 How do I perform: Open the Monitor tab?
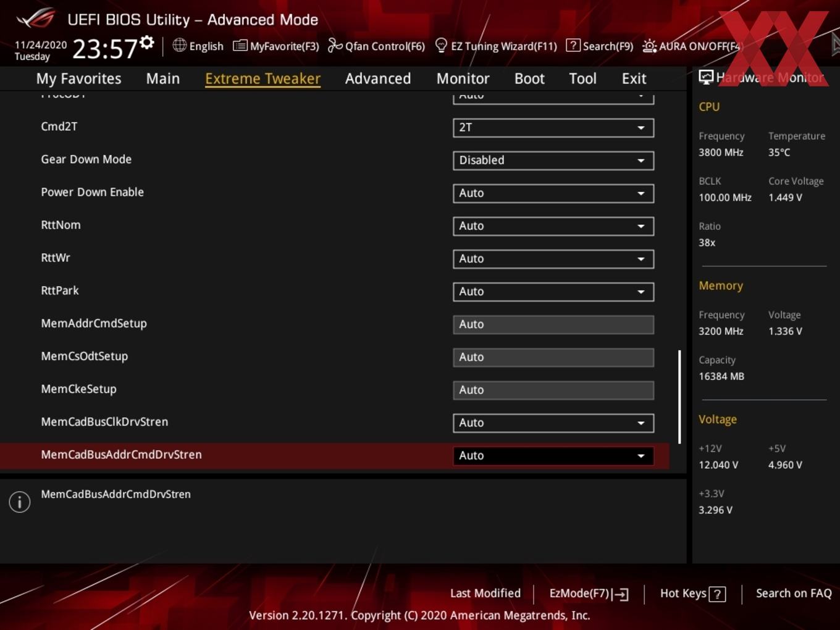463,78
